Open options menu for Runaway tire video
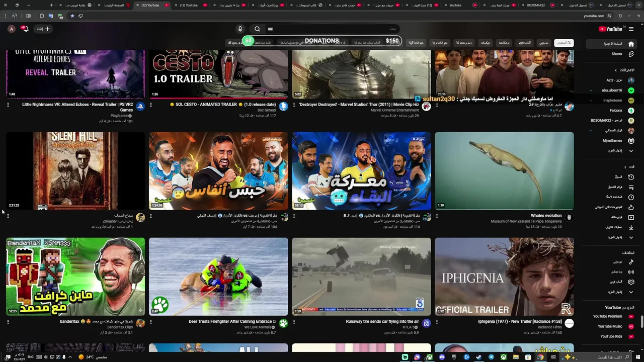Image resolution: width=644 pixels, height=362 pixels. [294, 322]
